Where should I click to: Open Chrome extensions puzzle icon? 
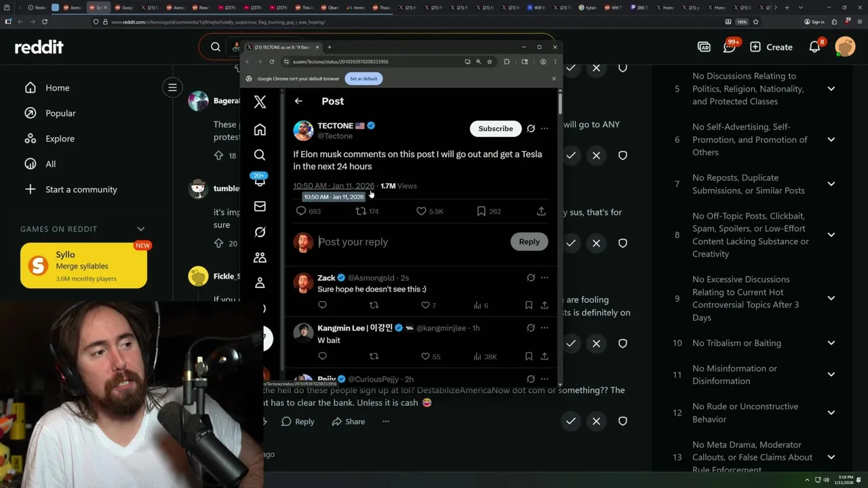[507, 62]
